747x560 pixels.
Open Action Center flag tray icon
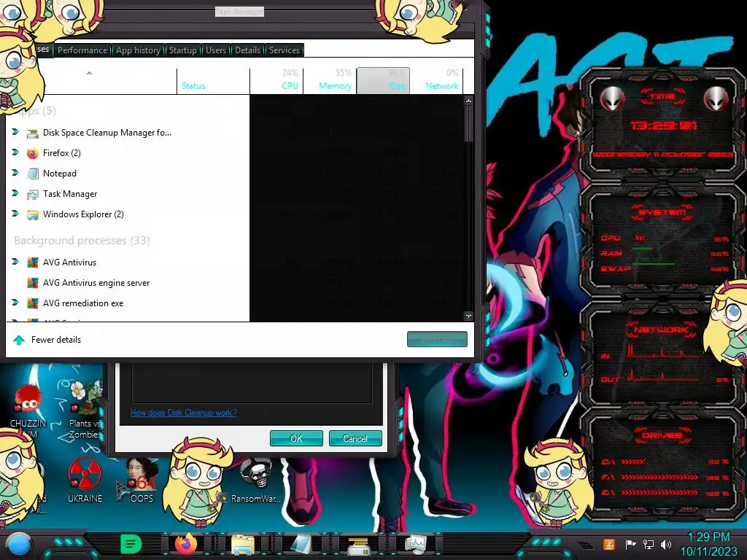(x=630, y=544)
